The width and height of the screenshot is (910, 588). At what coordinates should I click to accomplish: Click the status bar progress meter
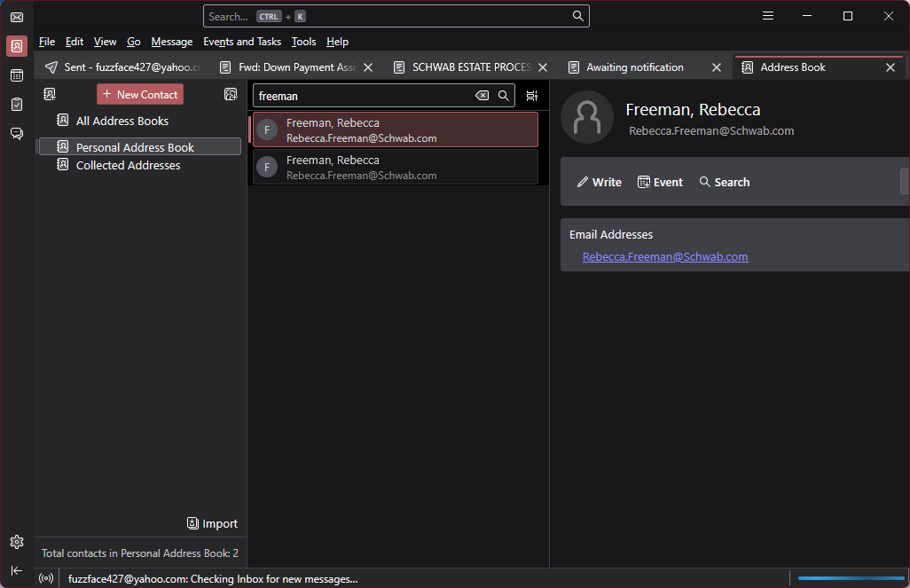[851, 578]
